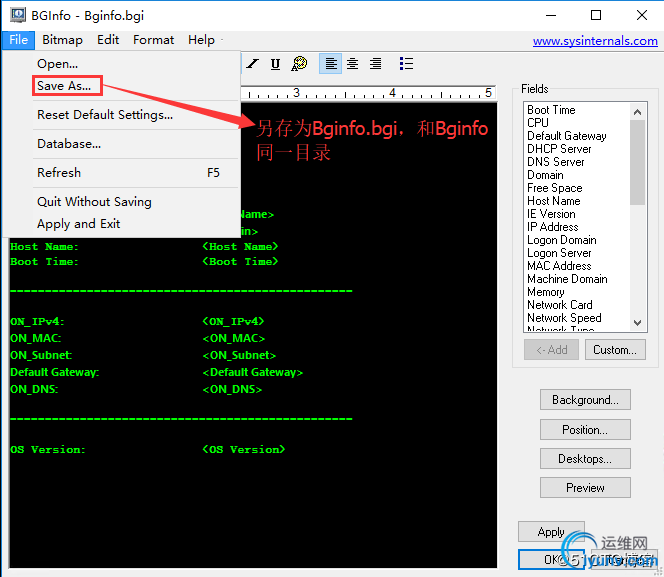Toggle bullet list formatting

(406, 64)
